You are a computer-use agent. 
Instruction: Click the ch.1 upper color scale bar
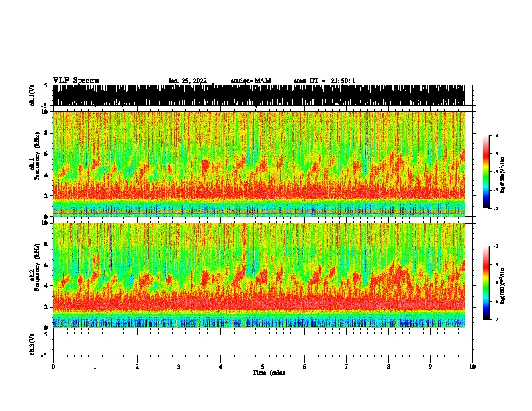(486, 172)
